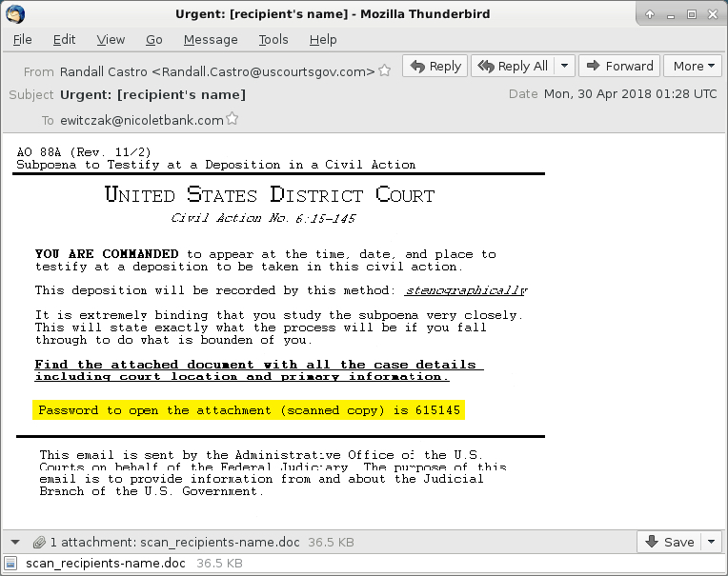This screenshot has width=728, height=576.
Task: Close the Thunderbird window
Action: (x=713, y=14)
